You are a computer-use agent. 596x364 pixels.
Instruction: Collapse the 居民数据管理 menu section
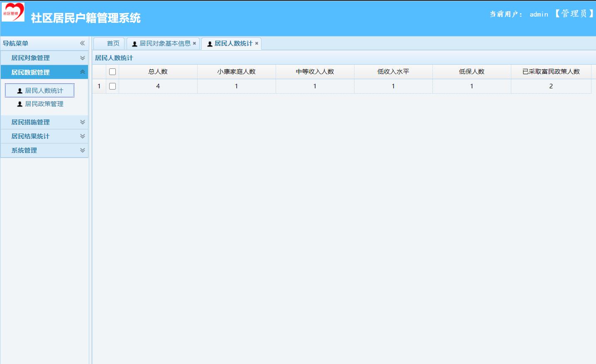point(44,72)
